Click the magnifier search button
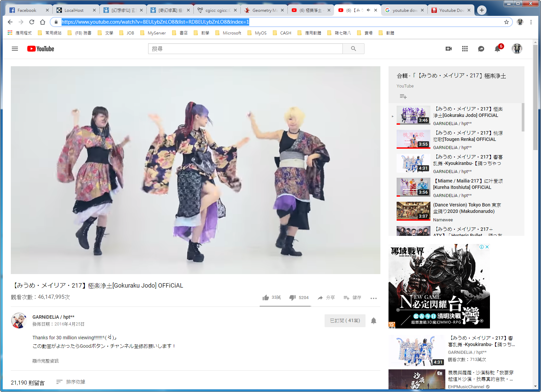This screenshot has height=392, width=541. (x=353, y=49)
